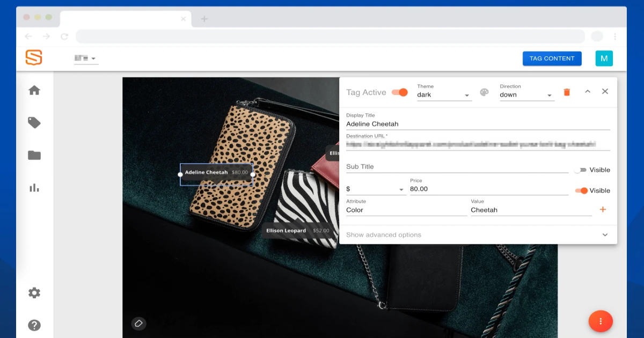Open the workspace dropdown in header
The image size is (644, 338).
click(x=86, y=58)
